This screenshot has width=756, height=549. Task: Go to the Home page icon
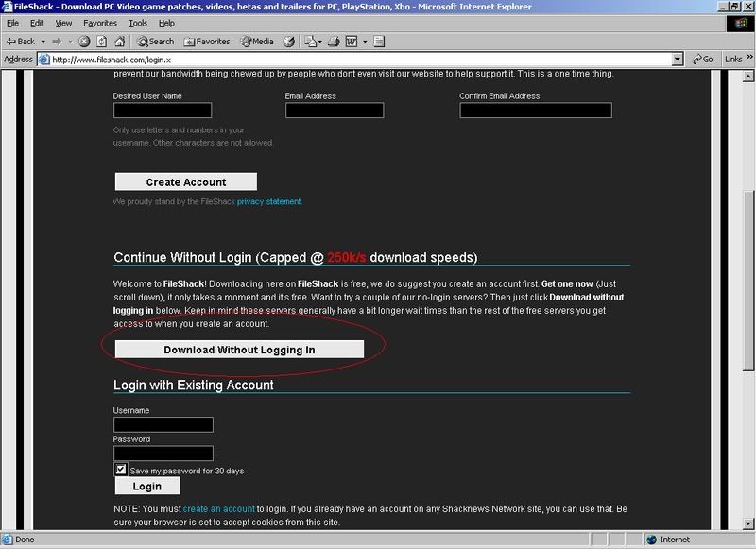(120, 42)
